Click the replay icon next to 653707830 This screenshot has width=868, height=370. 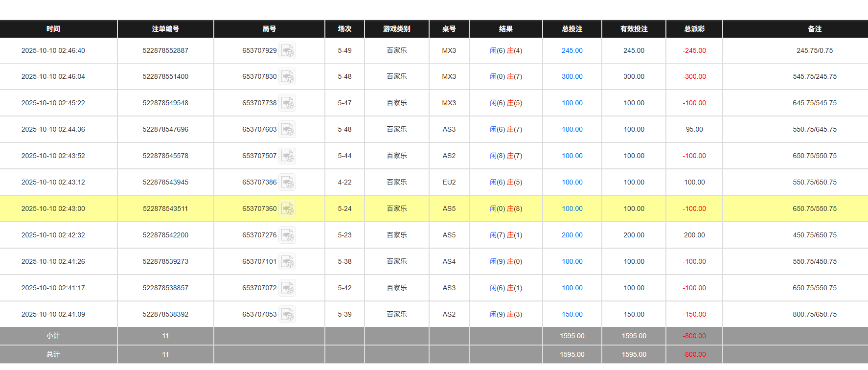coord(287,77)
